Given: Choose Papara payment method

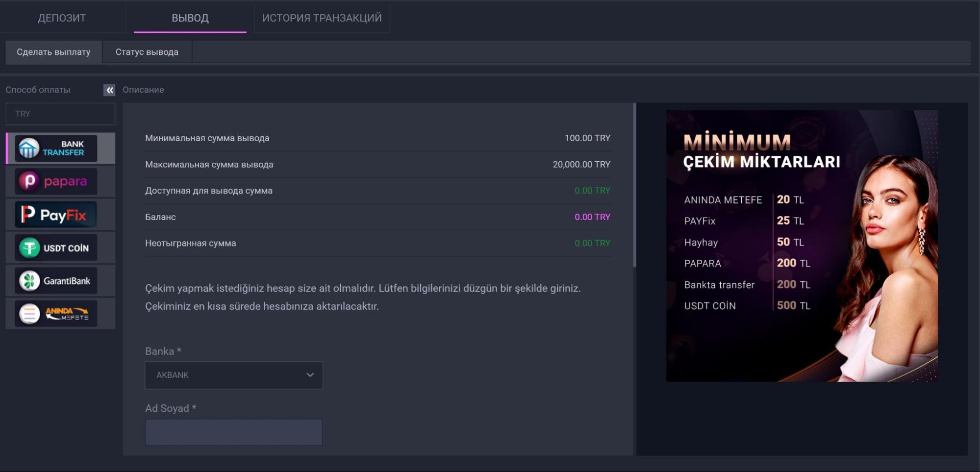Looking at the screenshot, I should click(60, 181).
